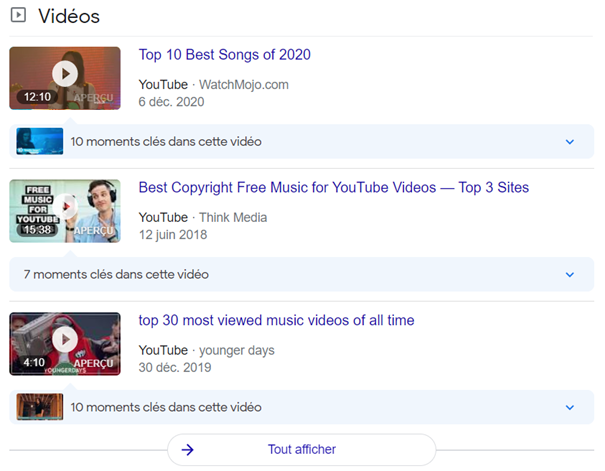Click the 15:38 duration badge
Viewport: 605px width, 471px height.
(37, 230)
